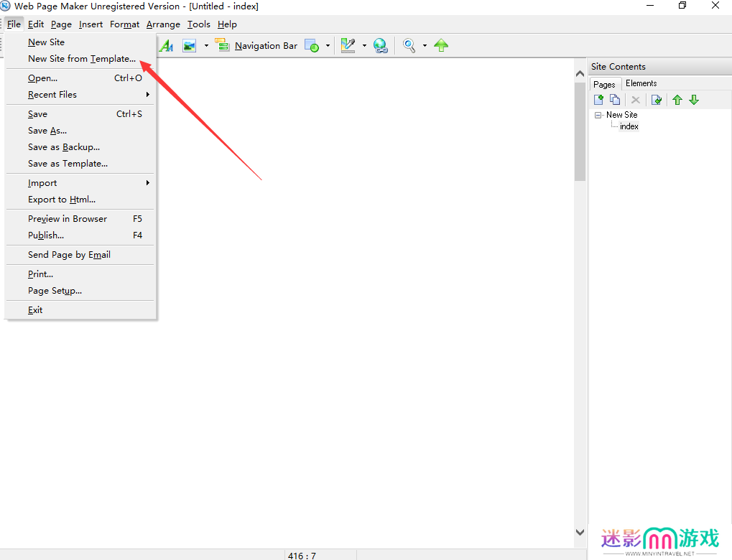The height and width of the screenshot is (560, 732).
Task: Move the page down with the green arrow
Action: [x=694, y=99]
